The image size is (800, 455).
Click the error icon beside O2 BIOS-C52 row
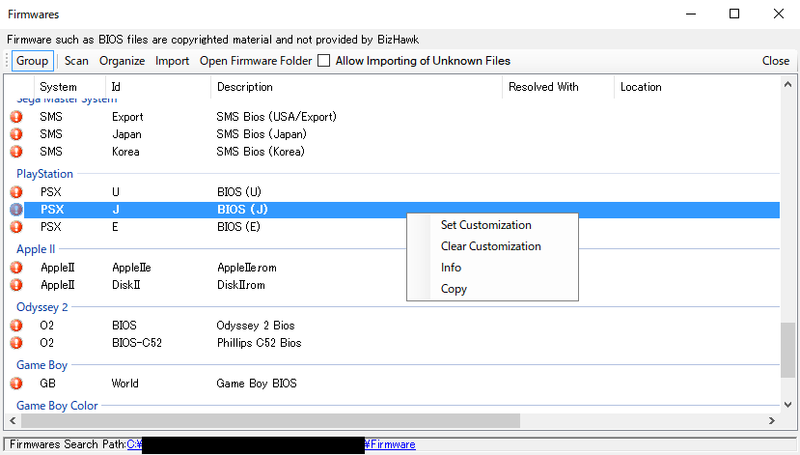coord(16,343)
